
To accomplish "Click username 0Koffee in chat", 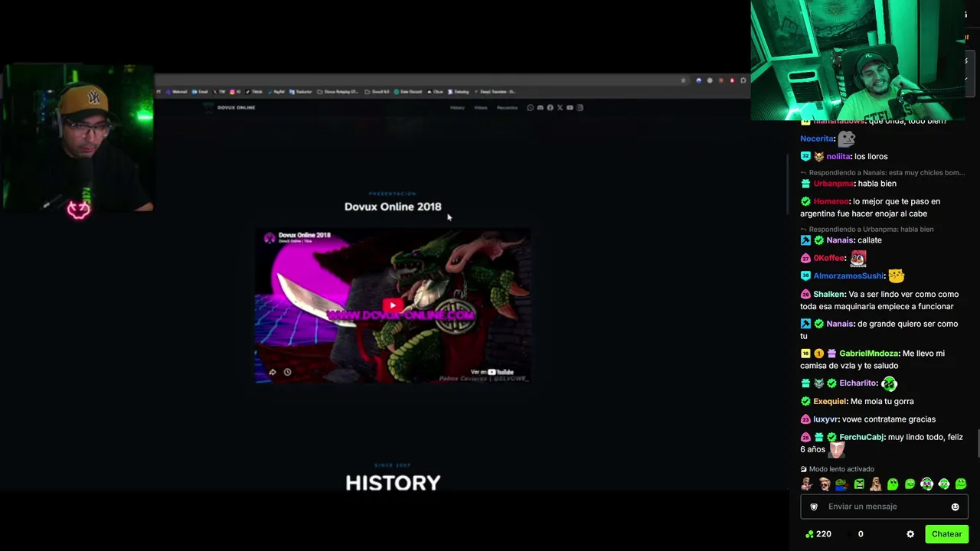I will [x=829, y=258].
